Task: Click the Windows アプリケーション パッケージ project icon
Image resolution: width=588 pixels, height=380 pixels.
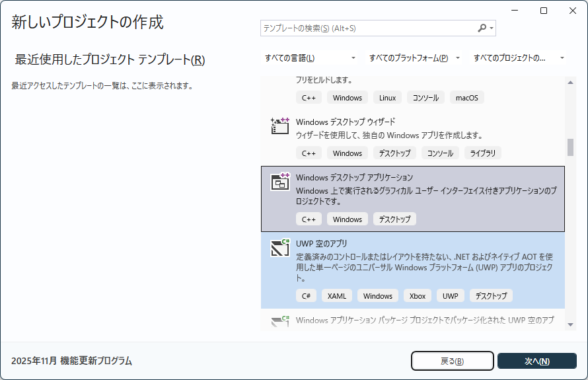Action: pos(280,322)
